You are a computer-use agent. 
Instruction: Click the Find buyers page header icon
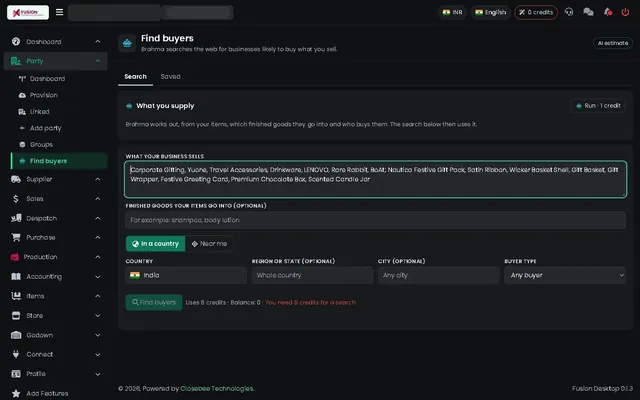[127, 43]
